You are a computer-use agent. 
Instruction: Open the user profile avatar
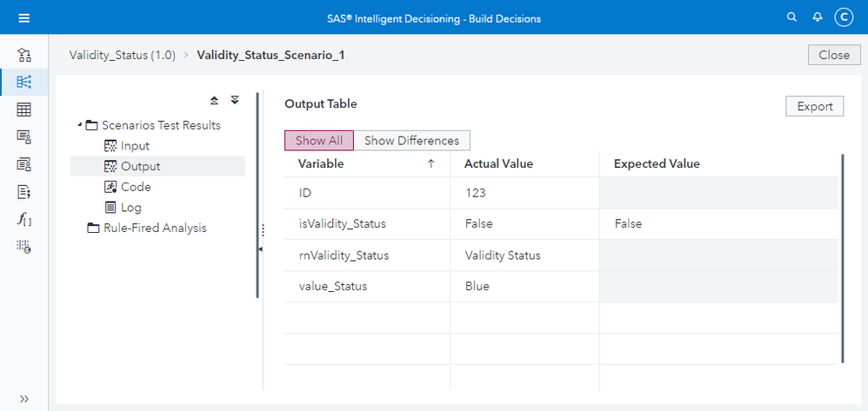coord(843,17)
